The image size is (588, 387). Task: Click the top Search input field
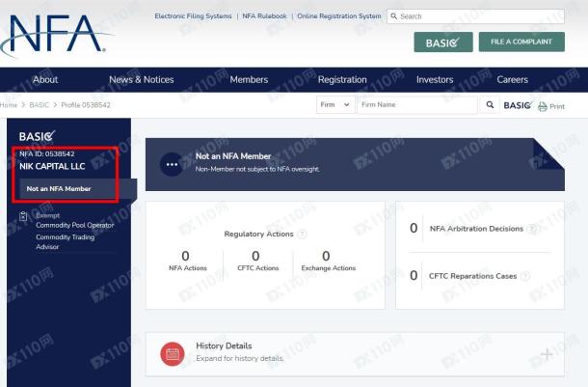[x=475, y=16]
